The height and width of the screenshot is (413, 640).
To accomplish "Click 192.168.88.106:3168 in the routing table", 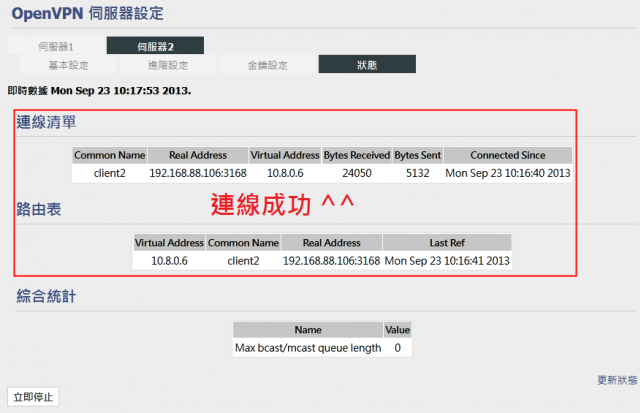I will click(x=331, y=261).
